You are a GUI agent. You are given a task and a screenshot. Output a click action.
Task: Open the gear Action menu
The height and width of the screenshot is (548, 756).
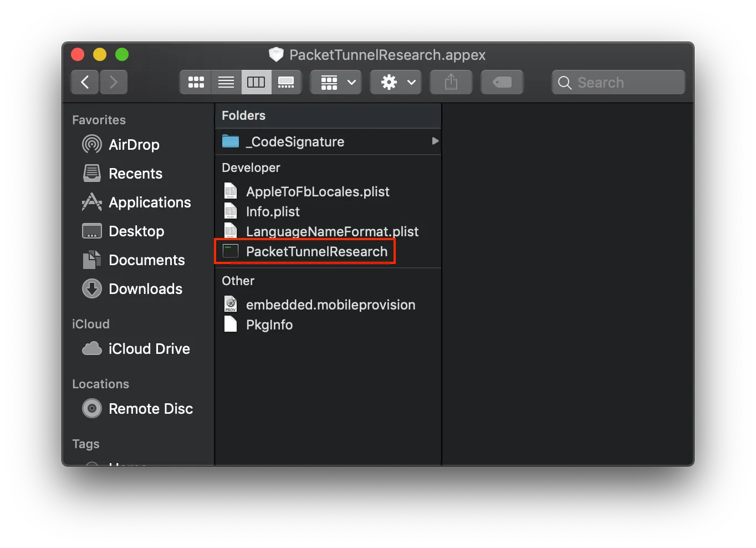396,82
